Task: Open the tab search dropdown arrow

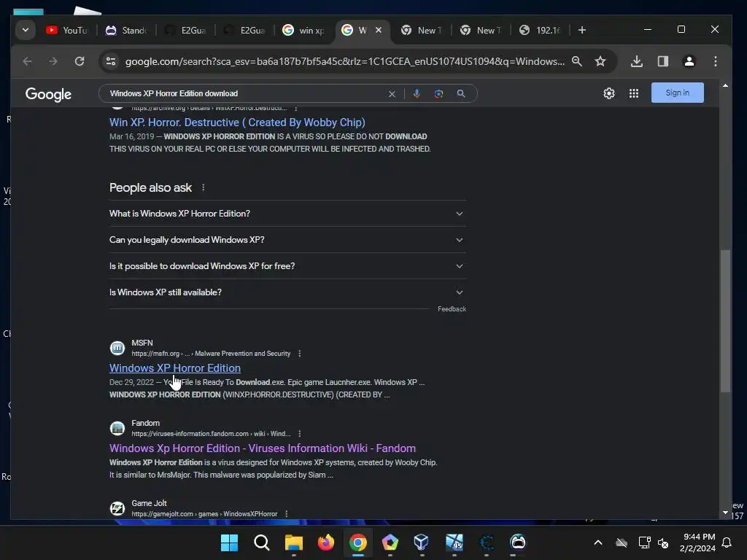Action: [26, 30]
